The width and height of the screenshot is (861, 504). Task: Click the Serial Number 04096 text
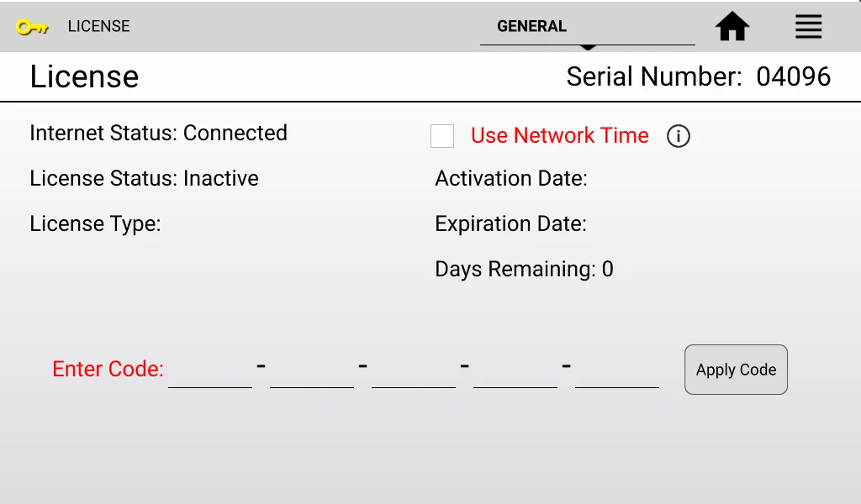(698, 77)
